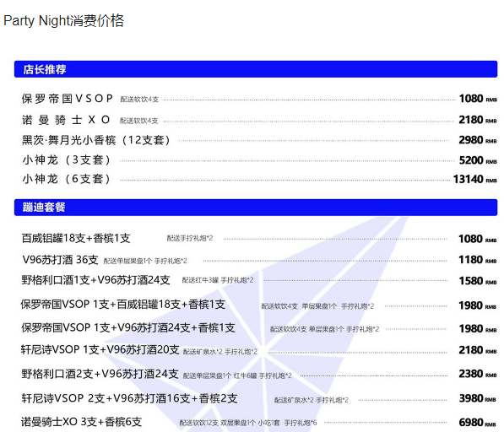This screenshot has width=504, height=432.
Task: Select 野格利口酒2支+V96苏打酒24支 package
Action: [x=100, y=374]
